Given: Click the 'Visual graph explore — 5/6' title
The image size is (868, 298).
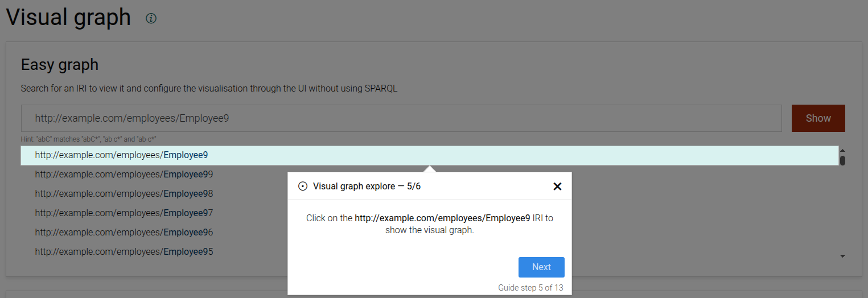Looking at the screenshot, I should coord(367,187).
